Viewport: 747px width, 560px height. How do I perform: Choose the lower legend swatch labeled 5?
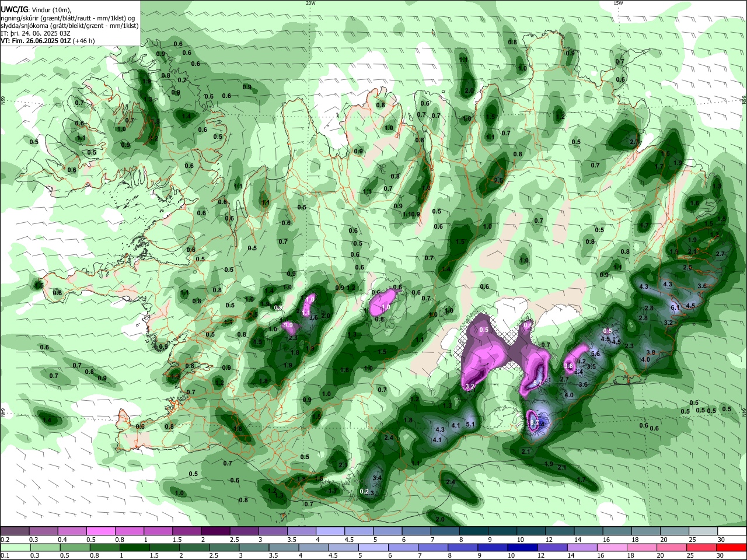point(373,548)
